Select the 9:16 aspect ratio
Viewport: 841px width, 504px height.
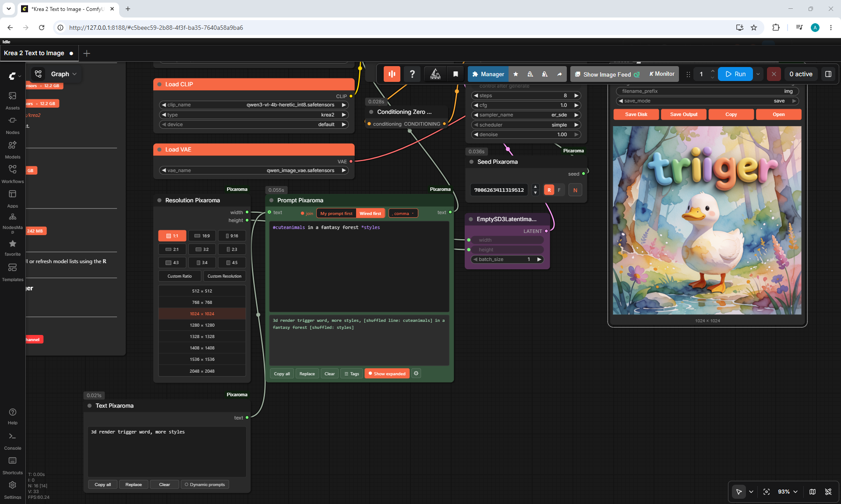click(x=232, y=236)
